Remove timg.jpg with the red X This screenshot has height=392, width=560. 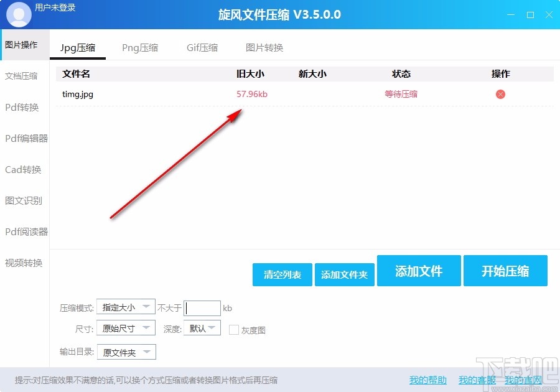(x=500, y=94)
